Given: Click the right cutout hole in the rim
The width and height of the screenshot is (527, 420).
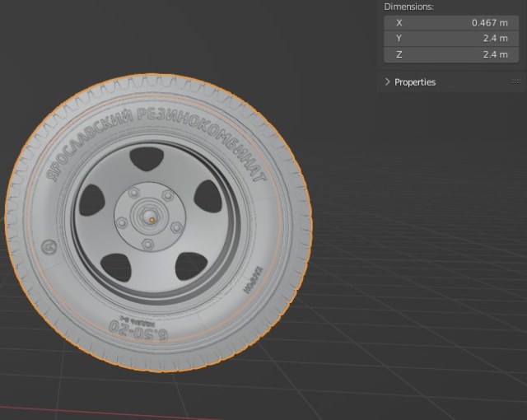Looking at the screenshot, I should (210, 195).
